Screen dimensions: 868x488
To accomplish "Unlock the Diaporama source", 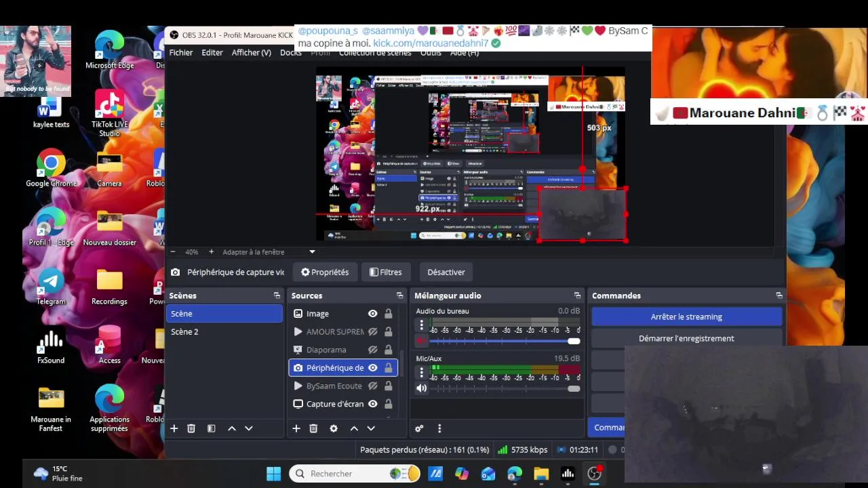I will coord(389,350).
